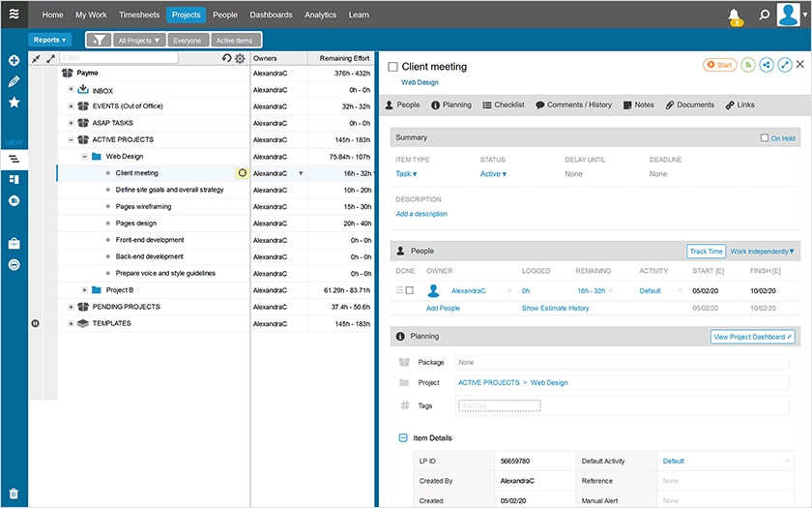Click the Package None field
The height and width of the screenshot is (508, 812).
(x=622, y=362)
